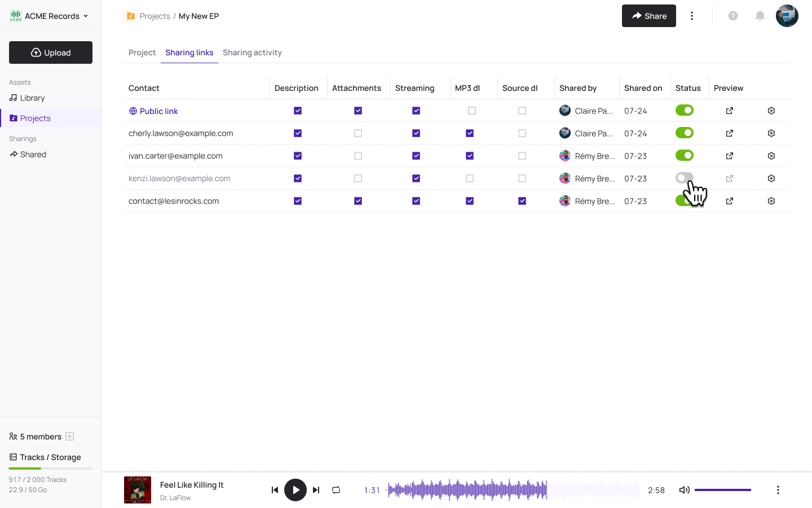Click the track title Feel Like Killing It
Image resolution: width=812 pixels, height=508 pixels.
pyautogui.click(x=192, y=485)
